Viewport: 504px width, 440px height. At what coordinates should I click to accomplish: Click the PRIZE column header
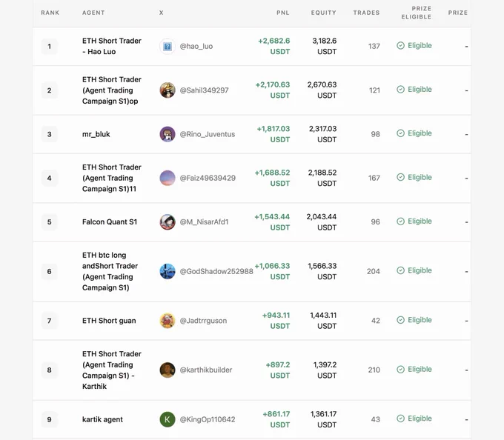click(x=458, y=13)
